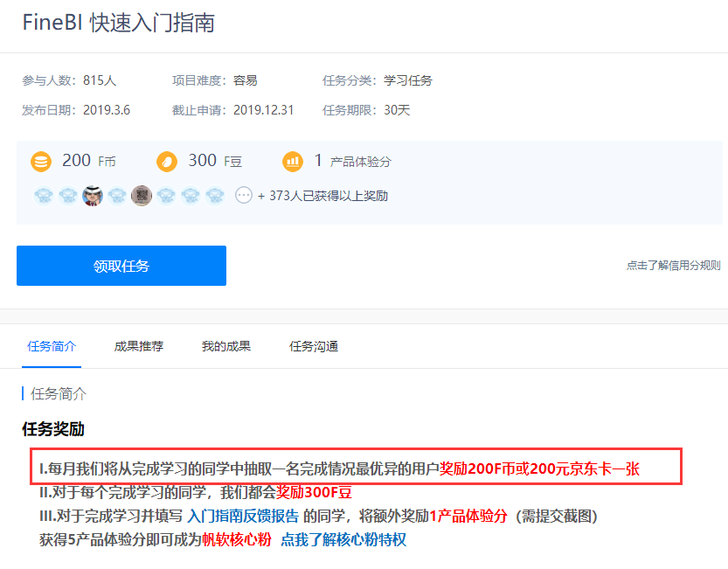Expand more awardees via the ellipsis icon
This screenshot has width=728, height=569.
pos(244,196)
